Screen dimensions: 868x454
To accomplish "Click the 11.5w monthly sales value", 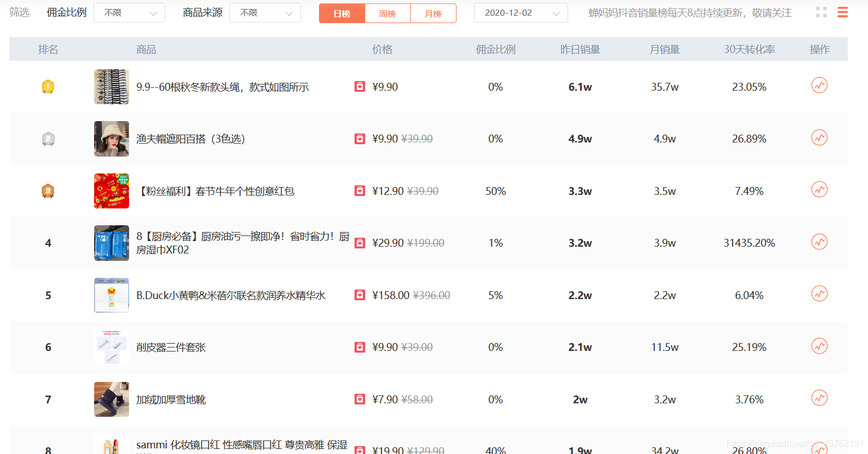I will click(665, 347).
